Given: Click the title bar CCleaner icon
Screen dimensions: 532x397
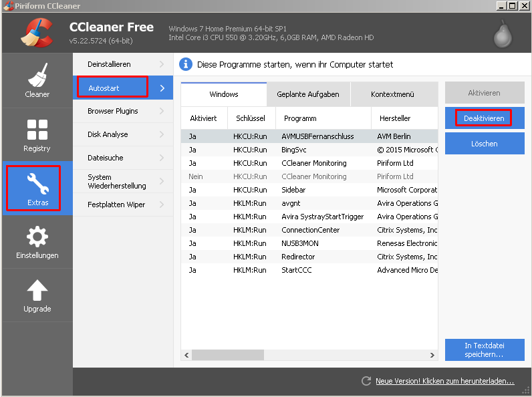Looking at the screenshot, I should (x=8, y=6).
